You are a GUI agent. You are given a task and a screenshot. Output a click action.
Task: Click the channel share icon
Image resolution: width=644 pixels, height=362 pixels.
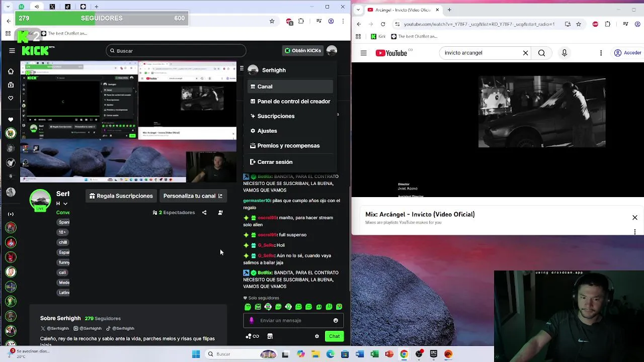coord(204,213)
